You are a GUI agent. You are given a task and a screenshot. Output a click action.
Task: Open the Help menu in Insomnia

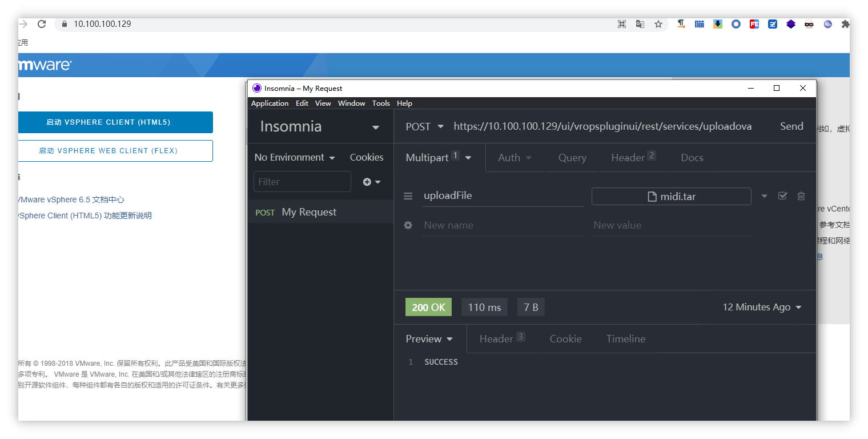pyautogui.click(x=404, y=103)
